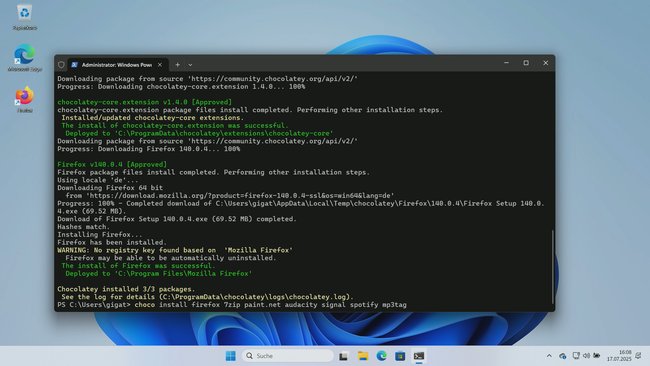Click the 'chocolatey-core.extension v1.4.0 [Approved]' line
Image resolution: width=650 pixels, height=366 pixels.
[145, 102]
